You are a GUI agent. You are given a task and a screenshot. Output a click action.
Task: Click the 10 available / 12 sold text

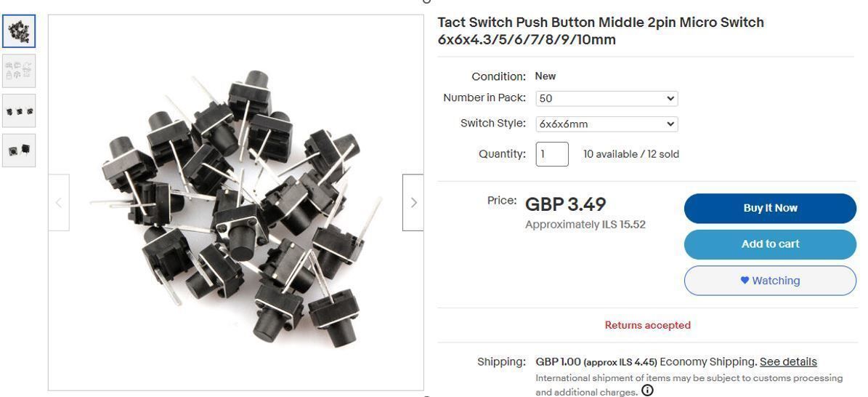click(x=631, y=154)
